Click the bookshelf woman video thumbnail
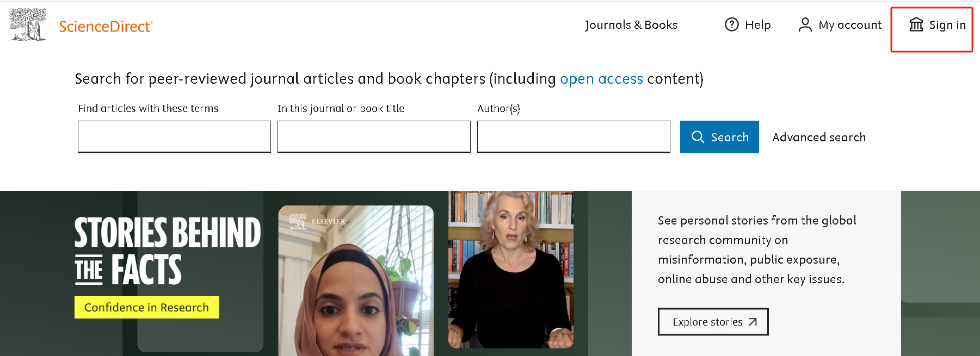Image resolution: width=980 pixels, height=356 pixels. [510, 270]
